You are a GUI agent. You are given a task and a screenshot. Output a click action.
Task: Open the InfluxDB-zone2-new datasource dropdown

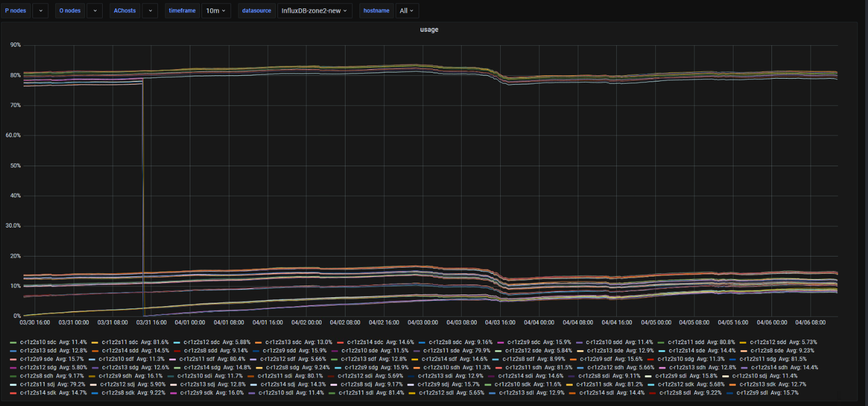click(x=315, y=11)
